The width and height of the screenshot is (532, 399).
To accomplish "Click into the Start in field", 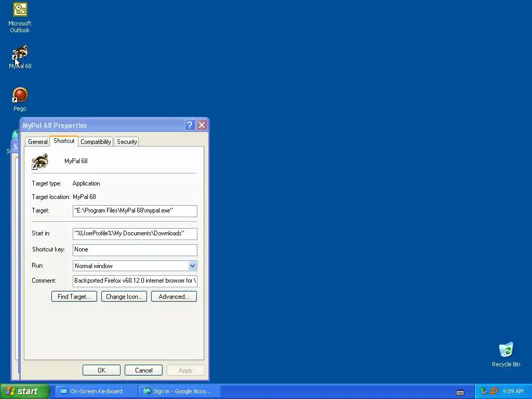I will click(135, 233).
